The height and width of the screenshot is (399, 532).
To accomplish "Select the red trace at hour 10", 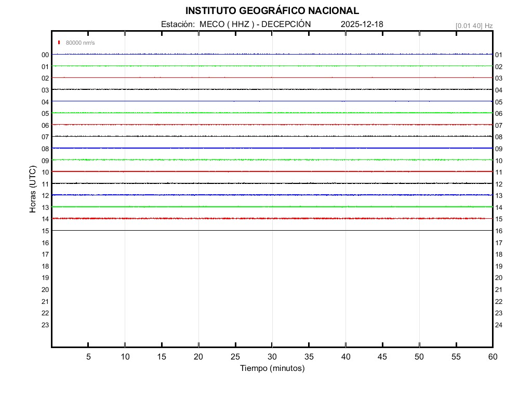I will tap(272, 171).
